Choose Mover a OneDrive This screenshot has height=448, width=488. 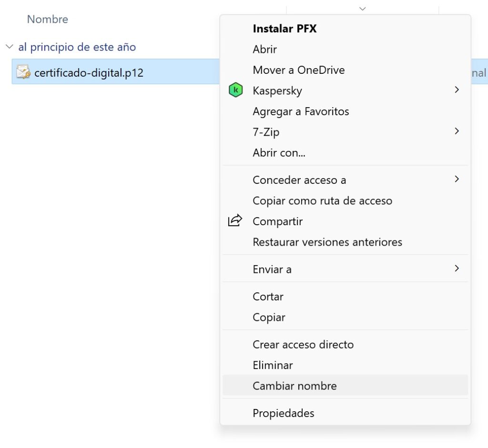tap(299, 70)
